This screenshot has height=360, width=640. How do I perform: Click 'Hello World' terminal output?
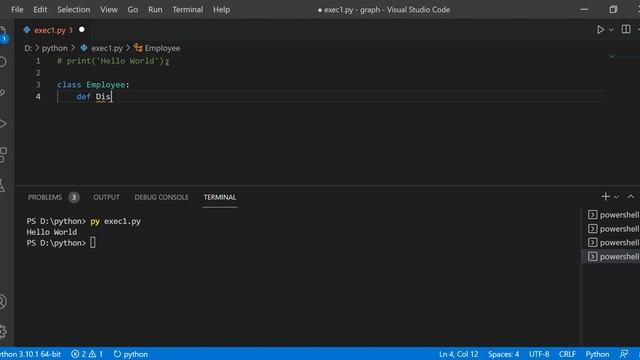51,232
